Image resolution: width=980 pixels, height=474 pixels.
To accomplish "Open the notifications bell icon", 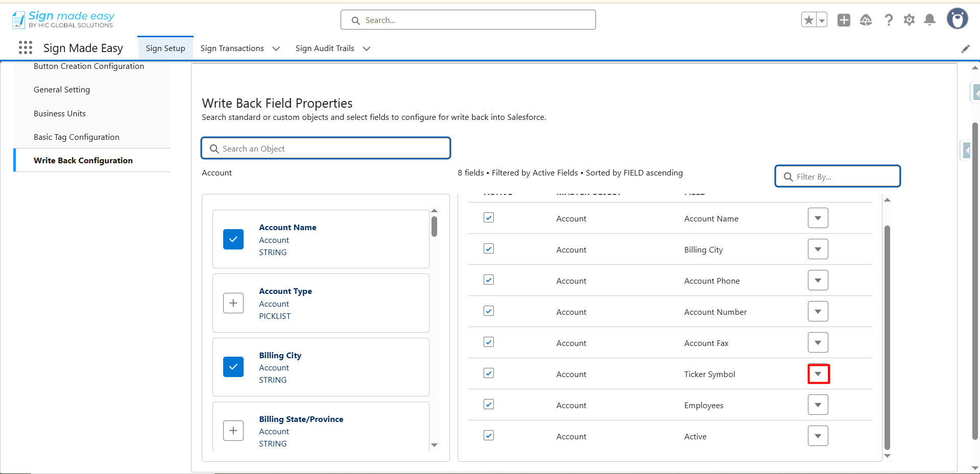I will (x=930, y=20).
